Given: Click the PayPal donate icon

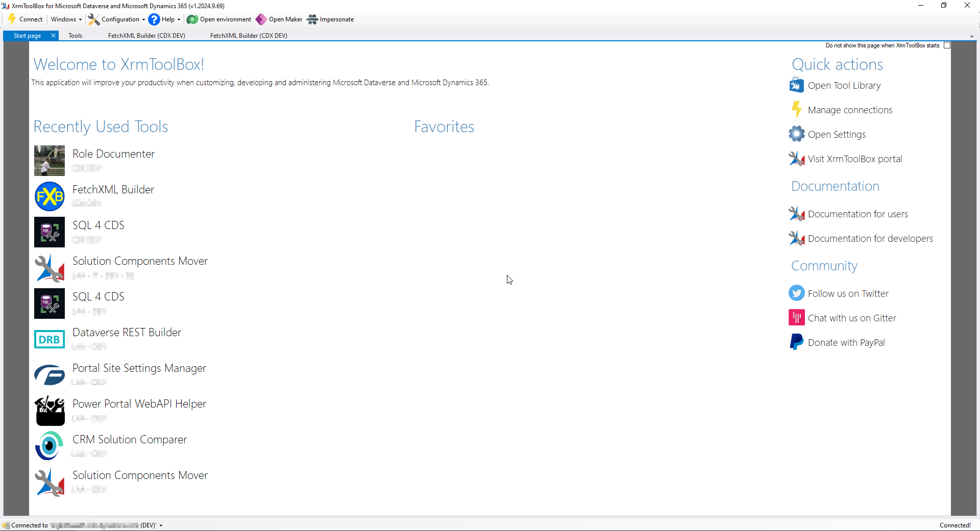Looking at the screenshot, I should [797, 342].
